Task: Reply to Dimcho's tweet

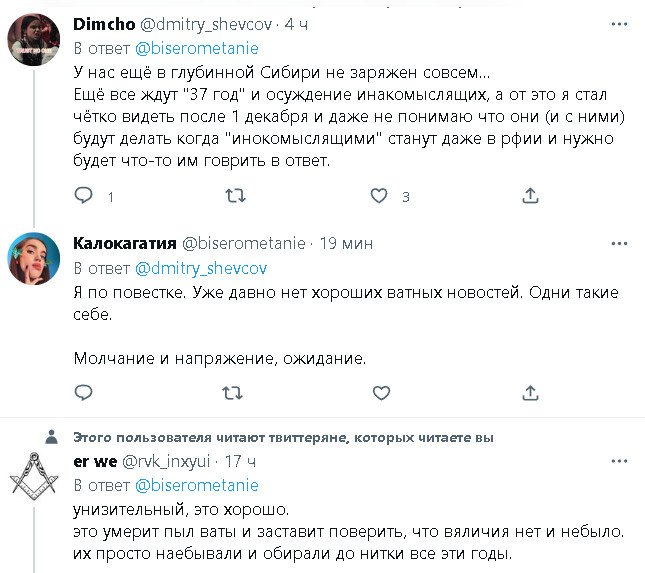Action: click(x=85, y=196)
